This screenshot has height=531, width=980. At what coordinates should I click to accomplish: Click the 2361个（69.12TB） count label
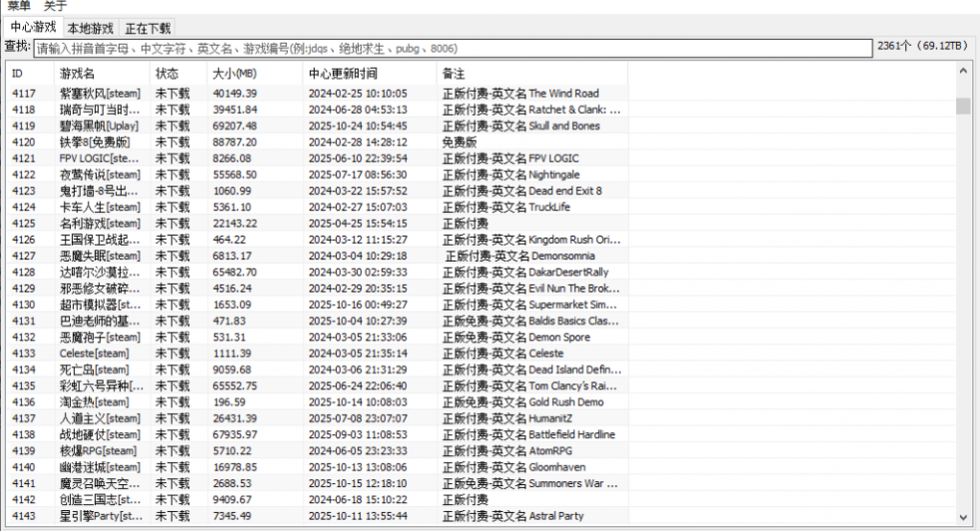click(923, 46)
